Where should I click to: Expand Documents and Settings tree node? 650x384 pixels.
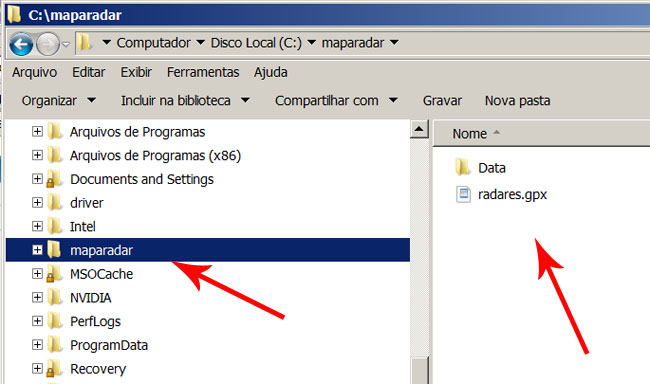(37, 179)
